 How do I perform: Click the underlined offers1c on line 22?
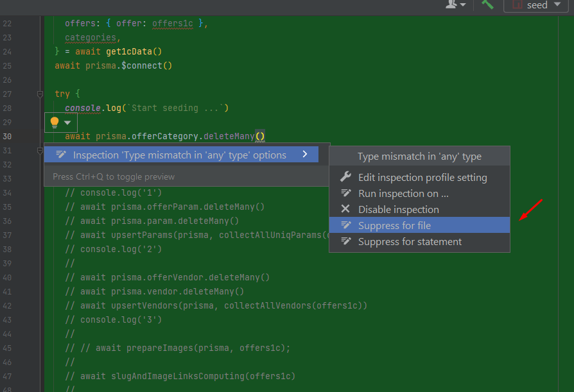tap(173, 23)
